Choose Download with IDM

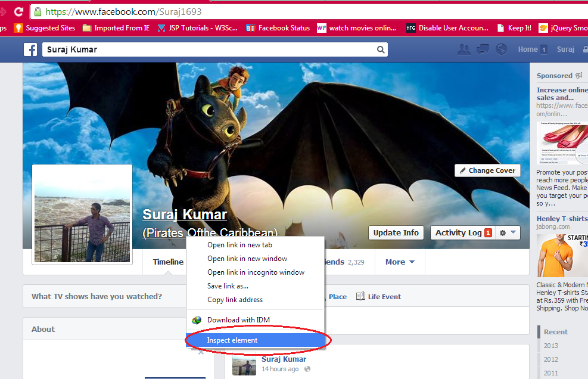click(x=256, y=320)
